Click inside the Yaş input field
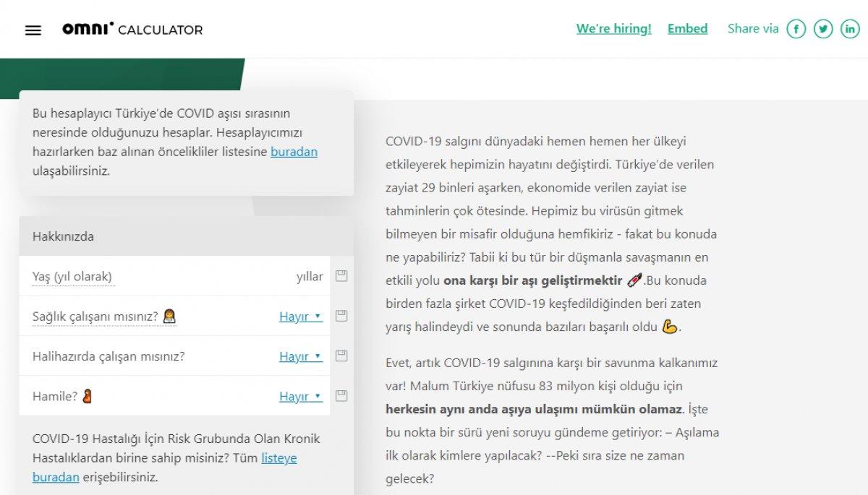This screenshot has width=868, height=495. (145, 276)
